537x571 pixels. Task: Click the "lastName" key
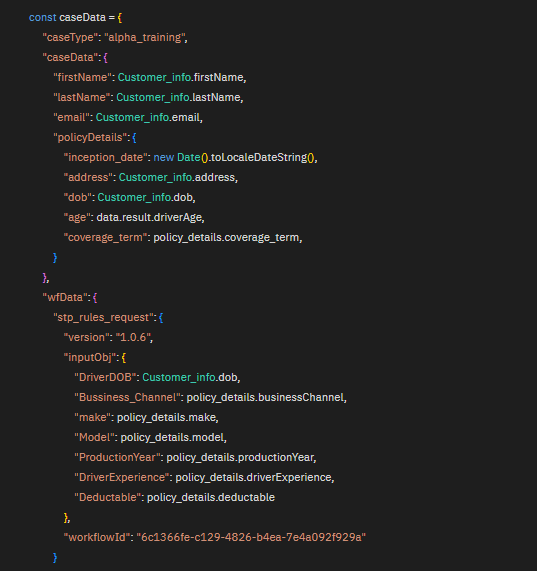tap(82, 98)
